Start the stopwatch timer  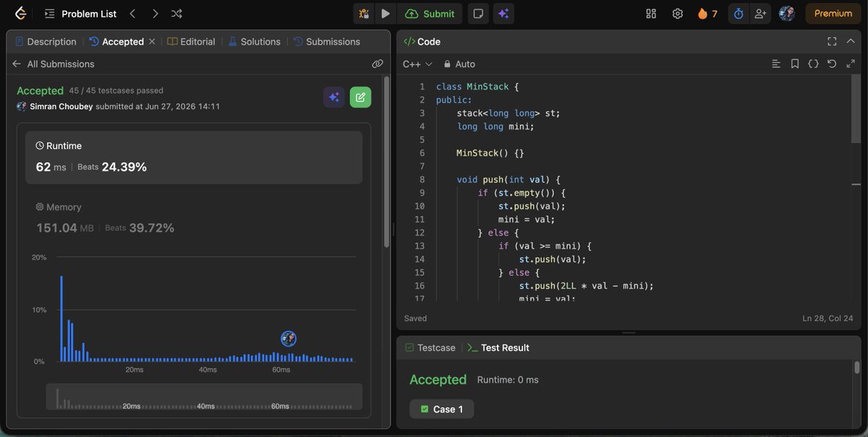click(x=739, y=14)
